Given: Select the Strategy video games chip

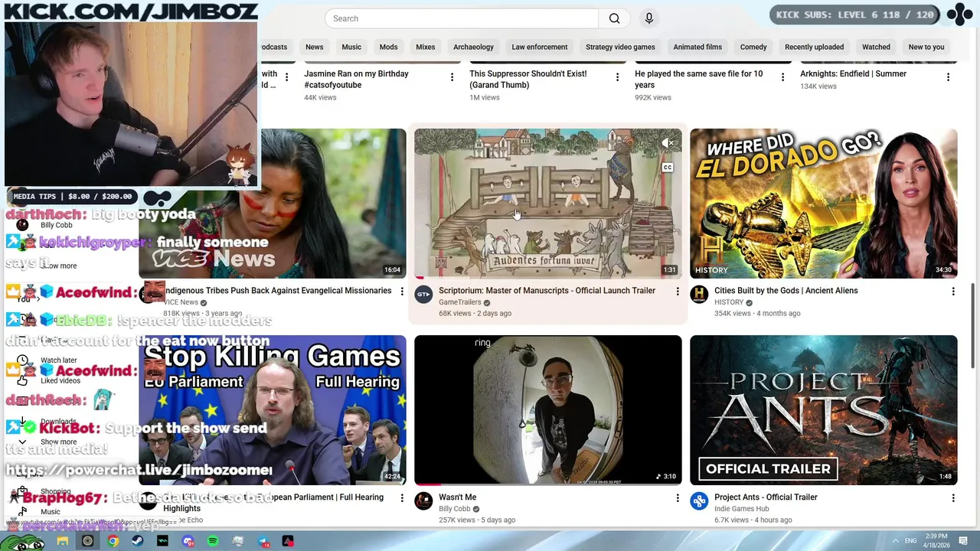Looking at the screenshot, I should click(620, 47).
